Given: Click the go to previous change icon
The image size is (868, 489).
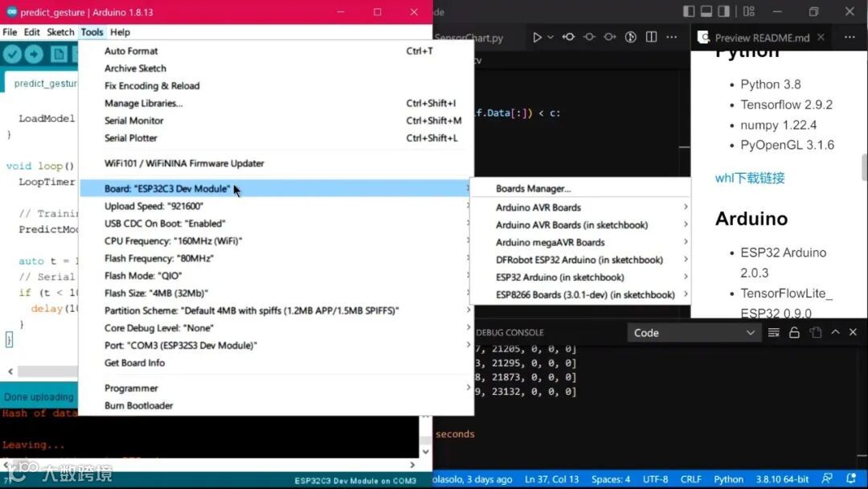Looking at the screenshot, I should pyautogui.click(x=568, y=37).
